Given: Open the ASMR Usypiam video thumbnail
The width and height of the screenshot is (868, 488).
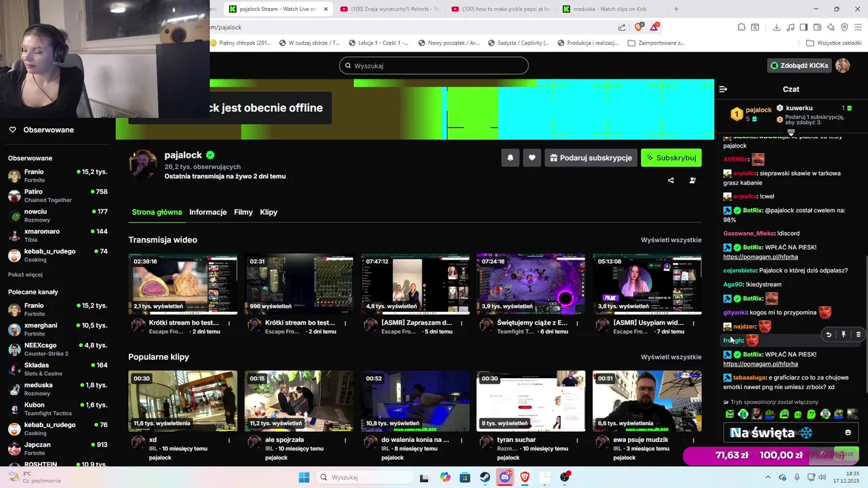Looking at the screenshot, I should coord(647,285).
